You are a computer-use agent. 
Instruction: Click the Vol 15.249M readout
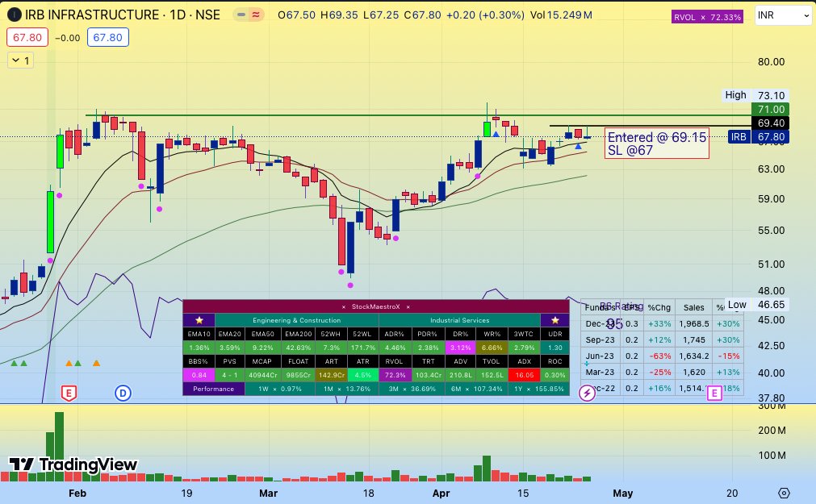pyautogui.click(x=561, y=15)
